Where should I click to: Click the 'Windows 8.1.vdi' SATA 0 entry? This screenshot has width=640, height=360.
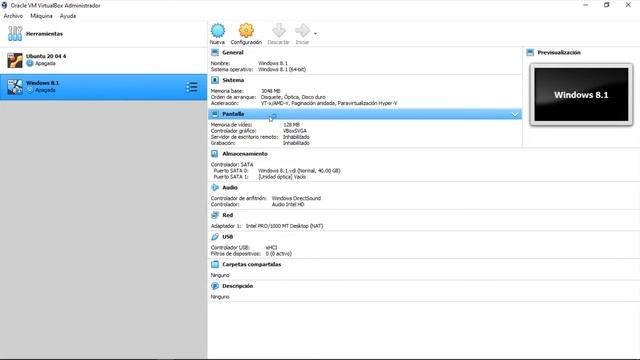coord(299,171)
